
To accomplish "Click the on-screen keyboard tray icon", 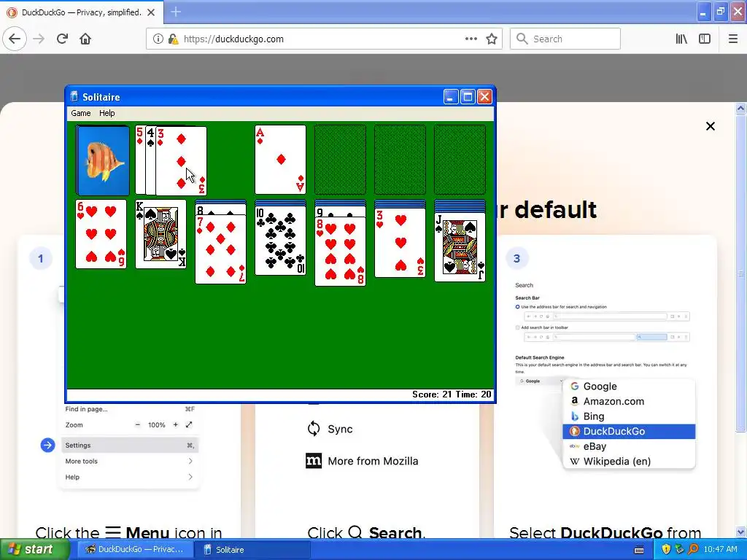I will [x=639, y=550].
